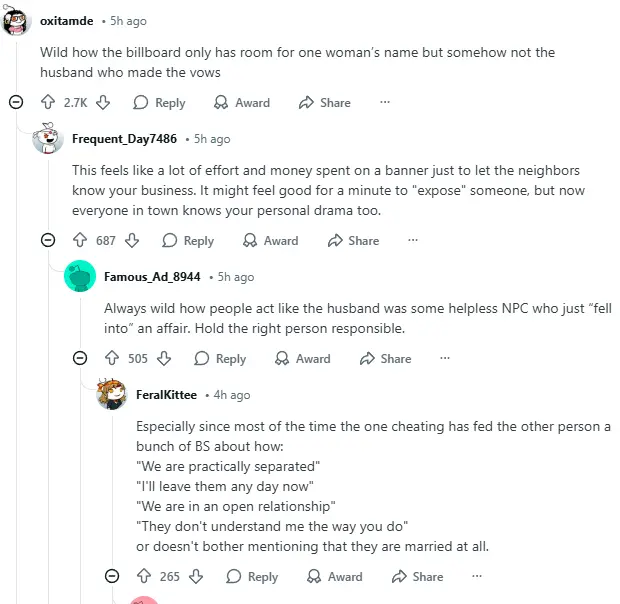Upvote oxitamde's comment
The image size is (620, 604).
[x=47, y=102]
